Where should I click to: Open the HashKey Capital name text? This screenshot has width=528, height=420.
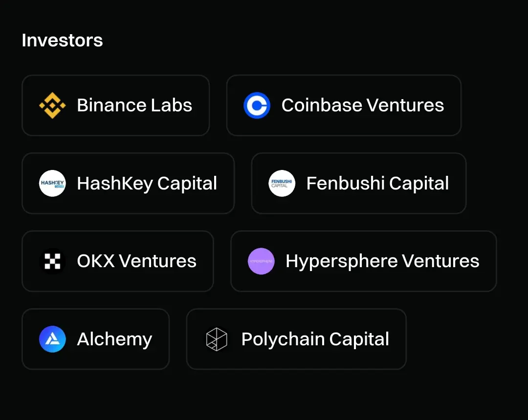[x=147, y=184]
